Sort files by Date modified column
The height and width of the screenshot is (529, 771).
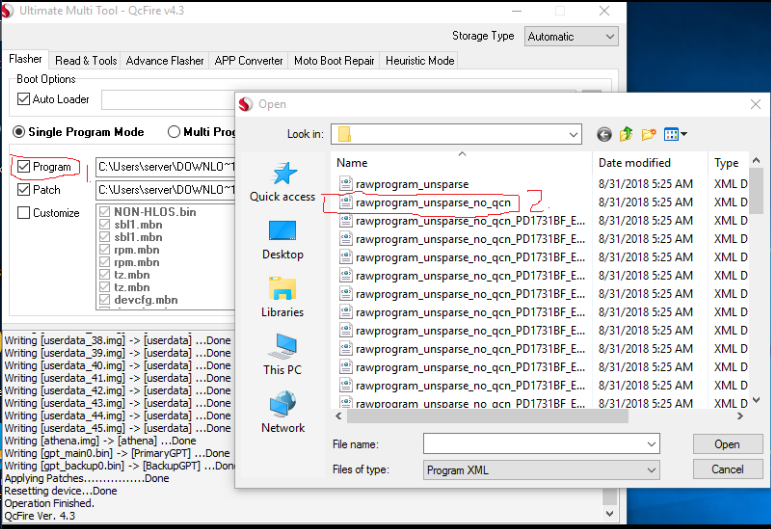650,163
